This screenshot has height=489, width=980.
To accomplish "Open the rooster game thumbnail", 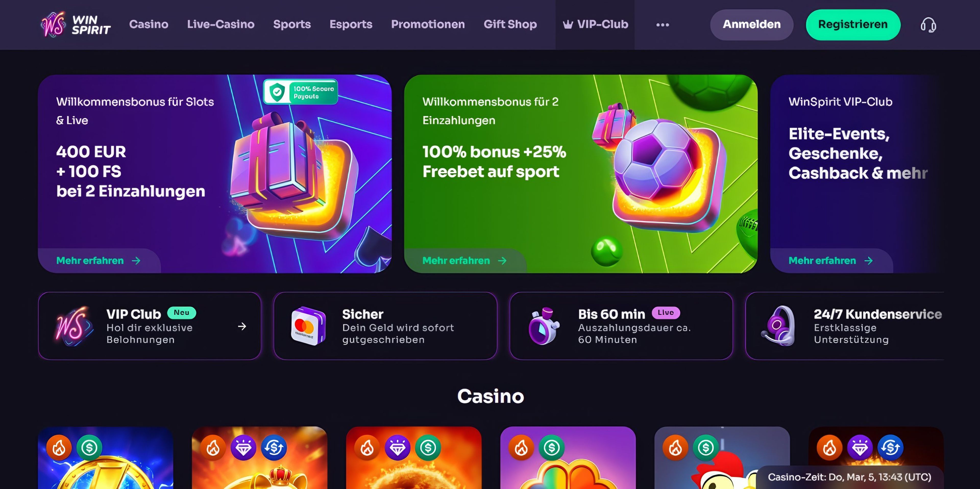I will click(x=722, y=458).
